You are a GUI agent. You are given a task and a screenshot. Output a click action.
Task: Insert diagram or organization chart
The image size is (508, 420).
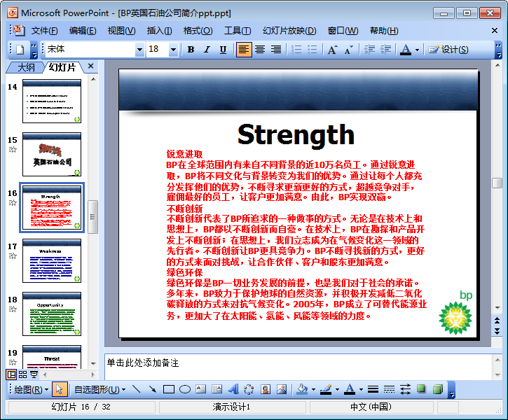(x=249, y=389)
